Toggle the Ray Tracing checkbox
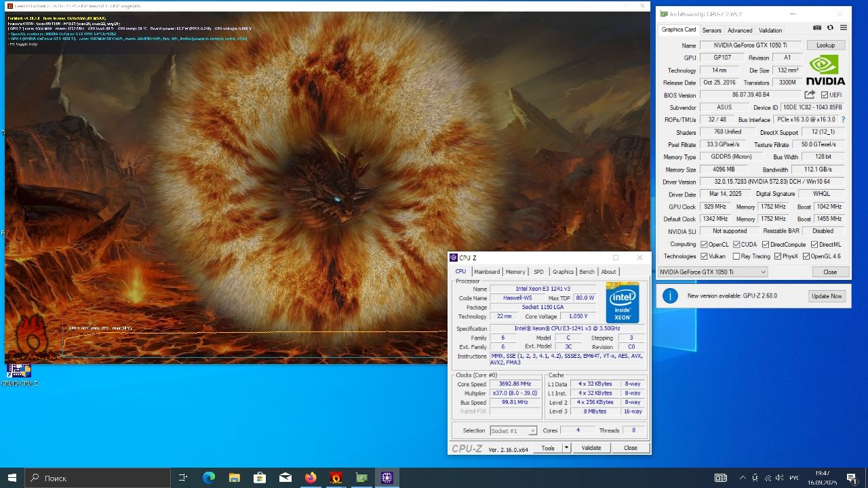The width and height of the screenshot is (868, 488). point(736,256)
